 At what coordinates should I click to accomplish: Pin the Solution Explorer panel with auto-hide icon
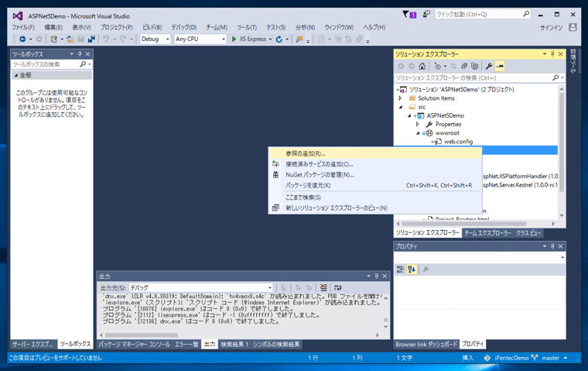click(x=552, y=54)
